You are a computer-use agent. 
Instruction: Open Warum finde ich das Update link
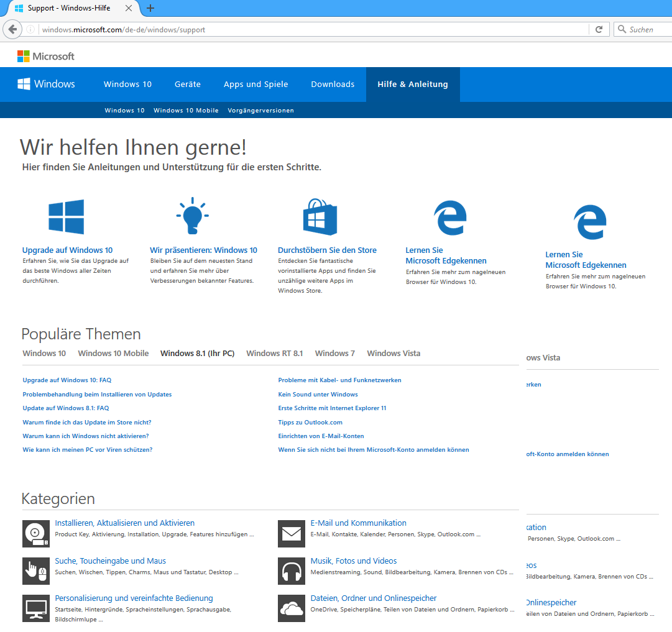point(87,422)
